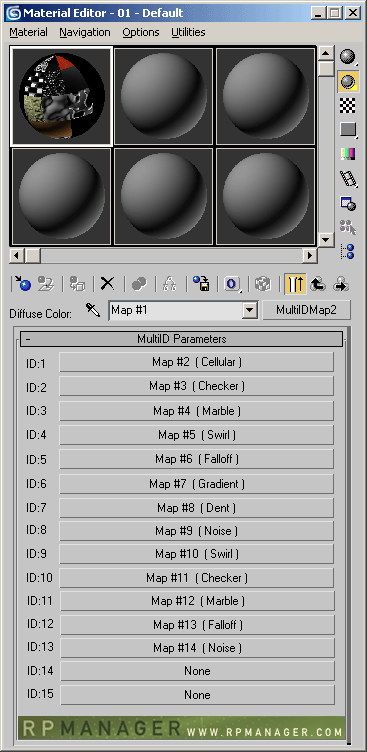367x752 pixels.
Task: Click Map #9 (Noise) button
Action: 197,531
